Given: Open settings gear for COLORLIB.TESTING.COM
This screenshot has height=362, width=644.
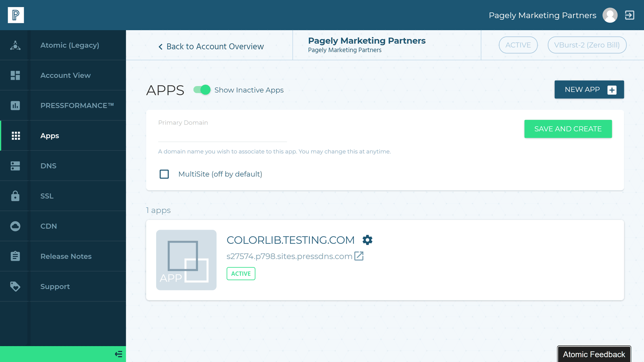Looking at the screenshot, I should coord(367,240).
